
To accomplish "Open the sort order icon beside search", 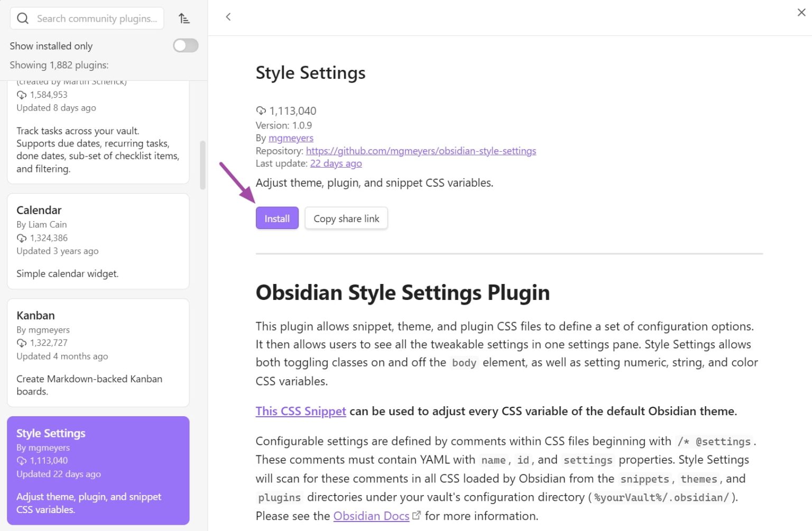I will click(184, 18).
